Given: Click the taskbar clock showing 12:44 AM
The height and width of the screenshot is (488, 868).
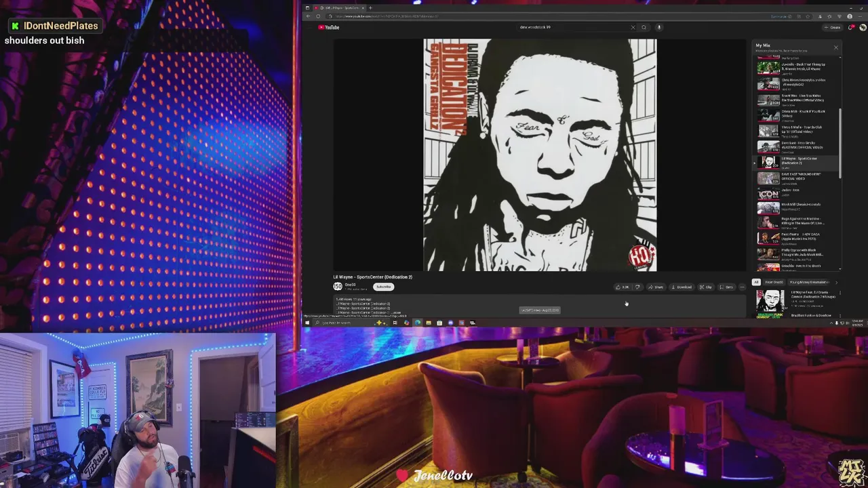Looking at the screenshot, I should [857, 323].
